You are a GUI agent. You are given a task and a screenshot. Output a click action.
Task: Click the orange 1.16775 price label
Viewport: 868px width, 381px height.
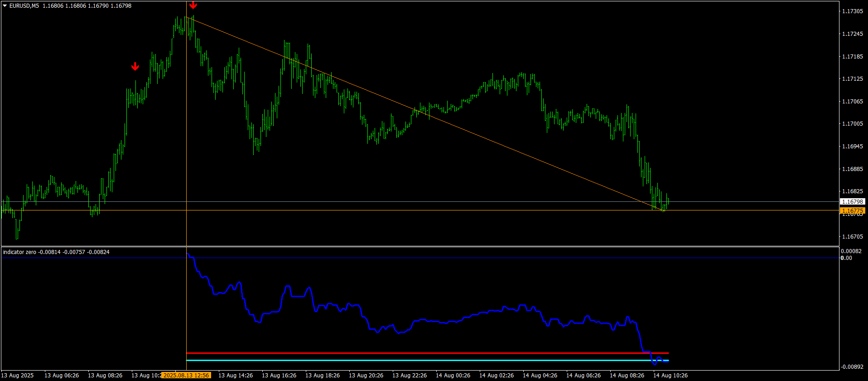[852, 210]
